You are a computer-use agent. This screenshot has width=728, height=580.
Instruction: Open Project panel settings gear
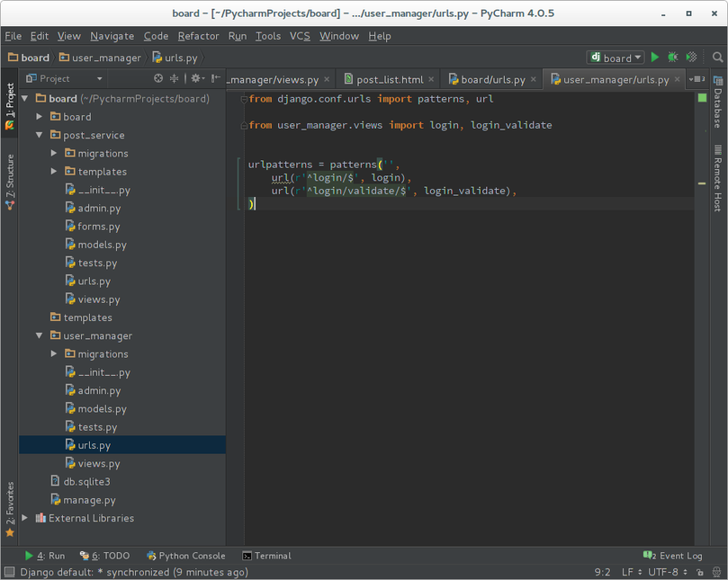click(197, 78)
